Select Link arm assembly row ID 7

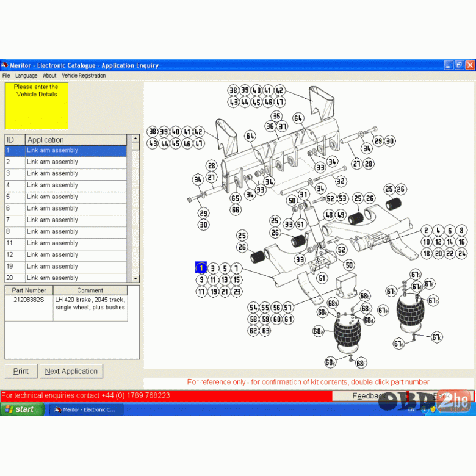point(66,220)
